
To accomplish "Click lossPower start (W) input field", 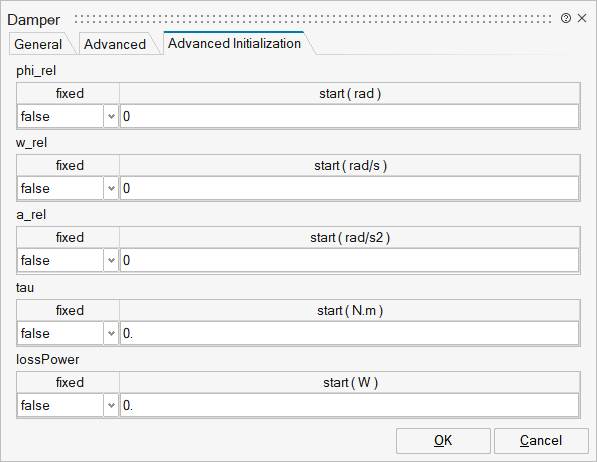I will click(x=350, y=406).
